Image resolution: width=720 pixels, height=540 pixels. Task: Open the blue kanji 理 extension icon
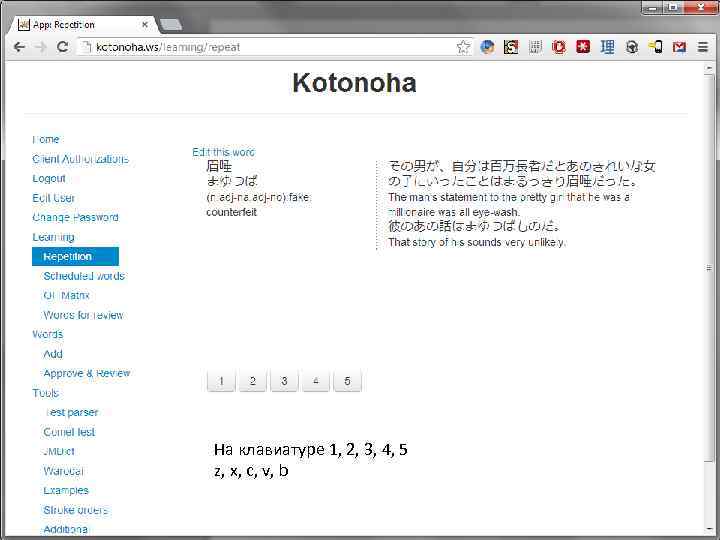click(x=608, y=47)
